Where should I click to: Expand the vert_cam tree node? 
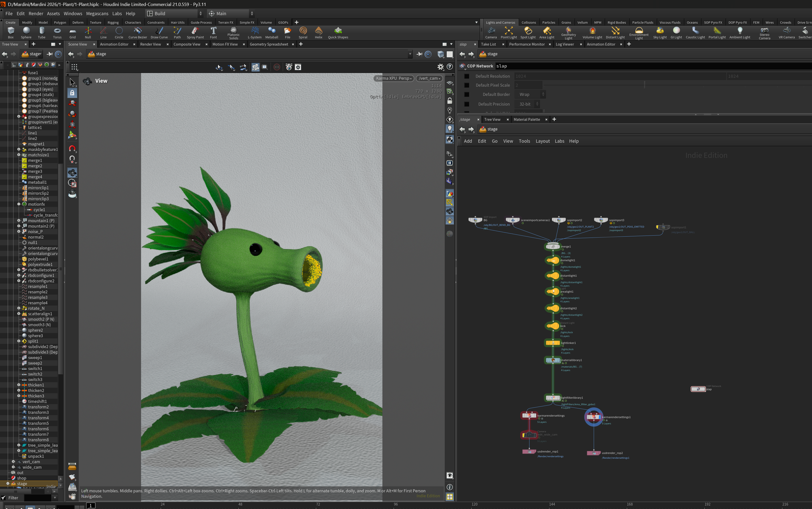[13, 462]
